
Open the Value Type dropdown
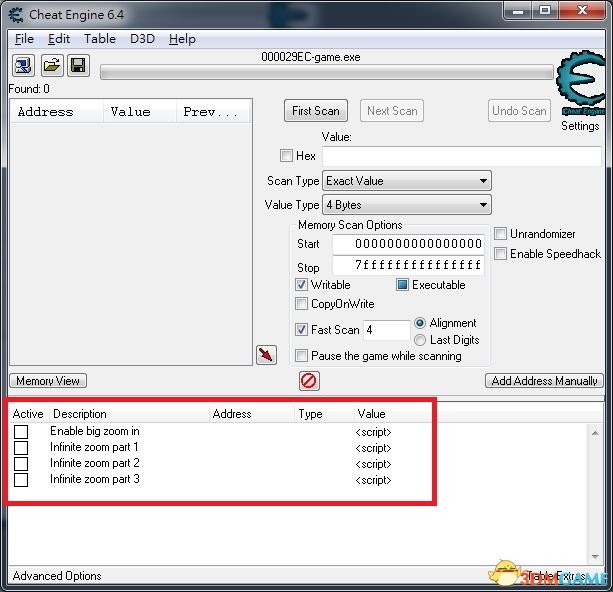tap(407, 205)
